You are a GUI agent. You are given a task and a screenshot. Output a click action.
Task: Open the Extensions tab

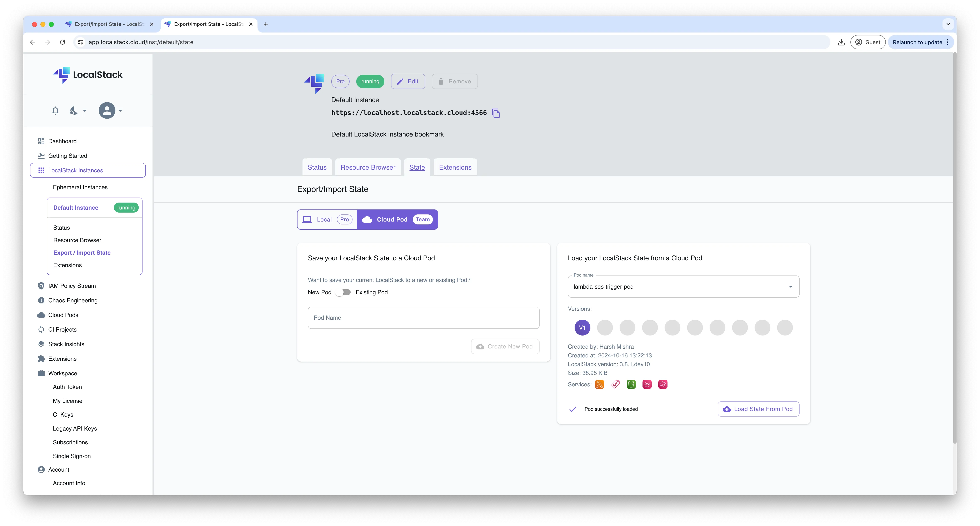(x=455, y=167)
